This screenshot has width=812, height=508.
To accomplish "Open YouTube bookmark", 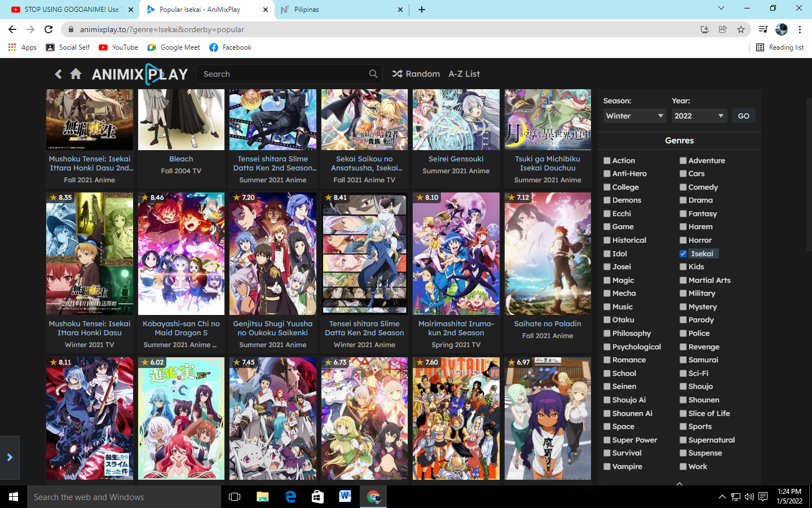I will click(x=118, y=47).
